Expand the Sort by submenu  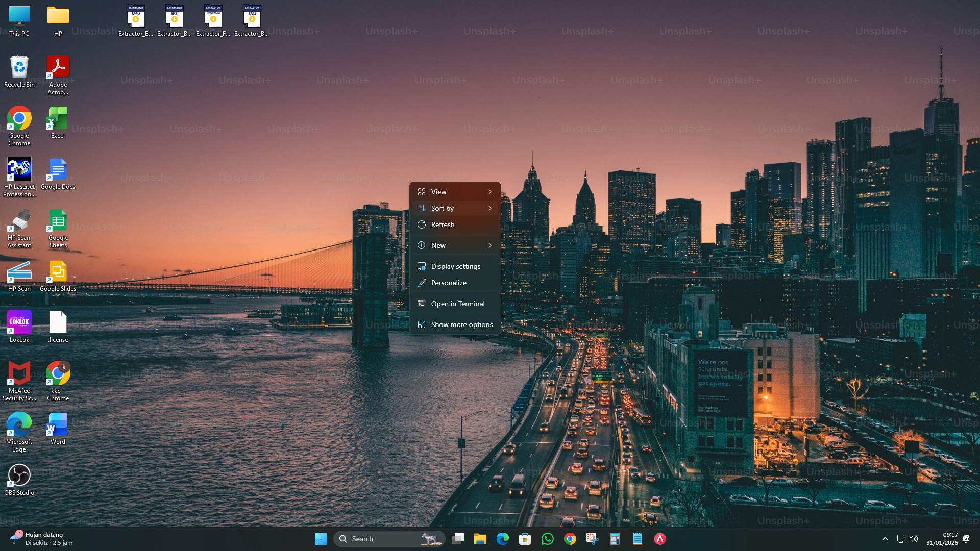coord(455,208)
